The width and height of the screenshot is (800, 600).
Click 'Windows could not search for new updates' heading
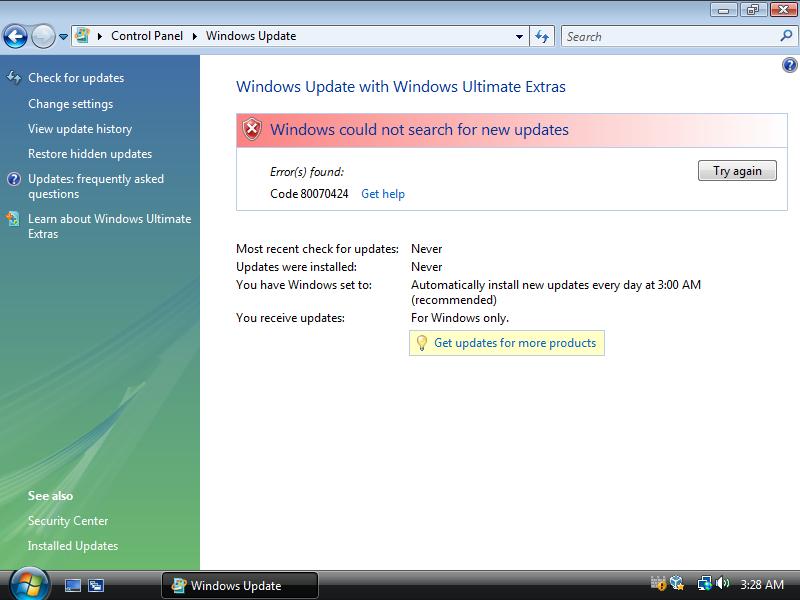pos(419,130)
